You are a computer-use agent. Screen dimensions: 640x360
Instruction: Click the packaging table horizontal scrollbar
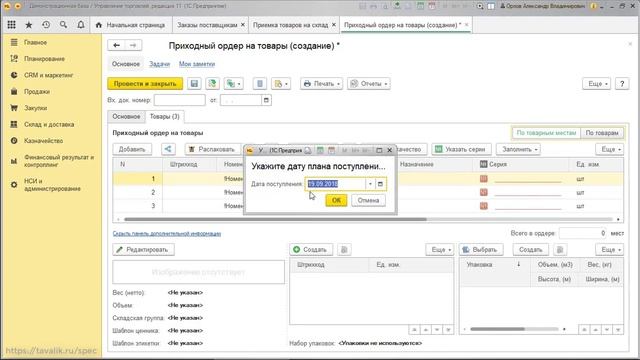tap(497, 329)
